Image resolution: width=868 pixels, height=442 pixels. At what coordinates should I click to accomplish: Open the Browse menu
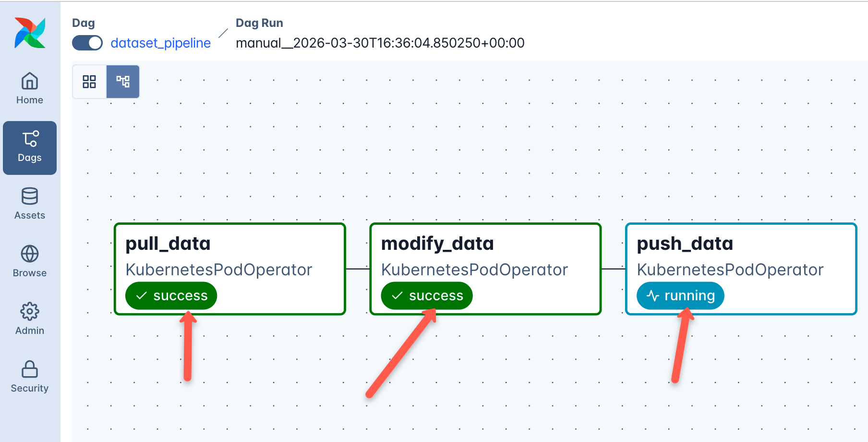click(30, 261)
